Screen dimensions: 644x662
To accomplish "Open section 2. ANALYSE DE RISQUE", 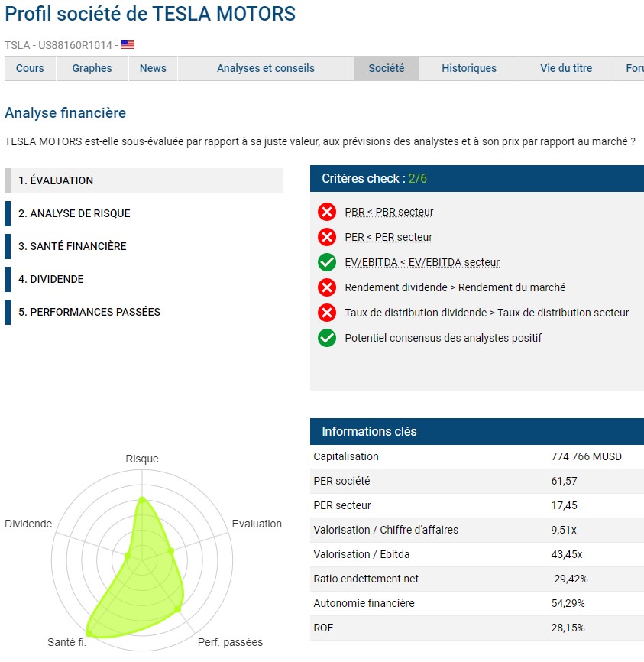I will point(144,213).
